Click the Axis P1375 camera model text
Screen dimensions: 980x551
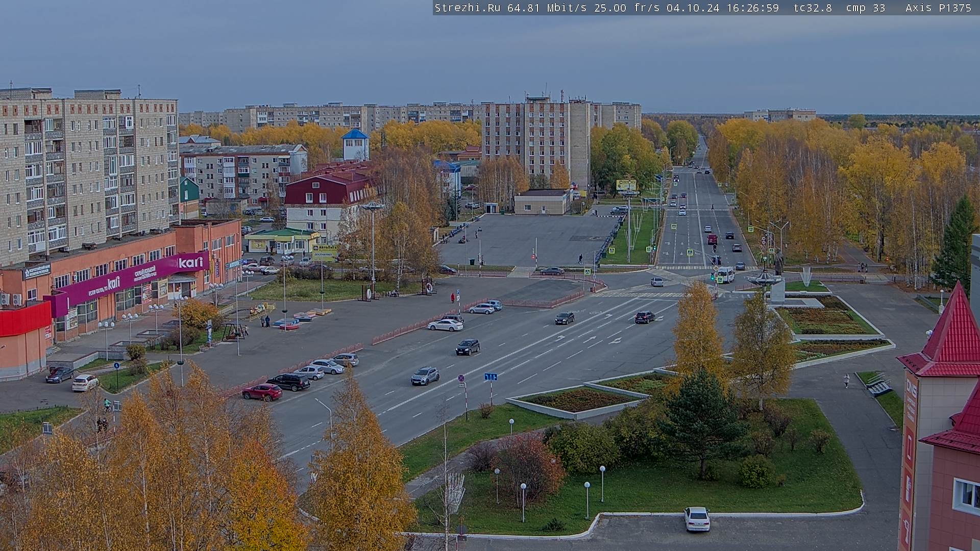[x=938, y=8]
